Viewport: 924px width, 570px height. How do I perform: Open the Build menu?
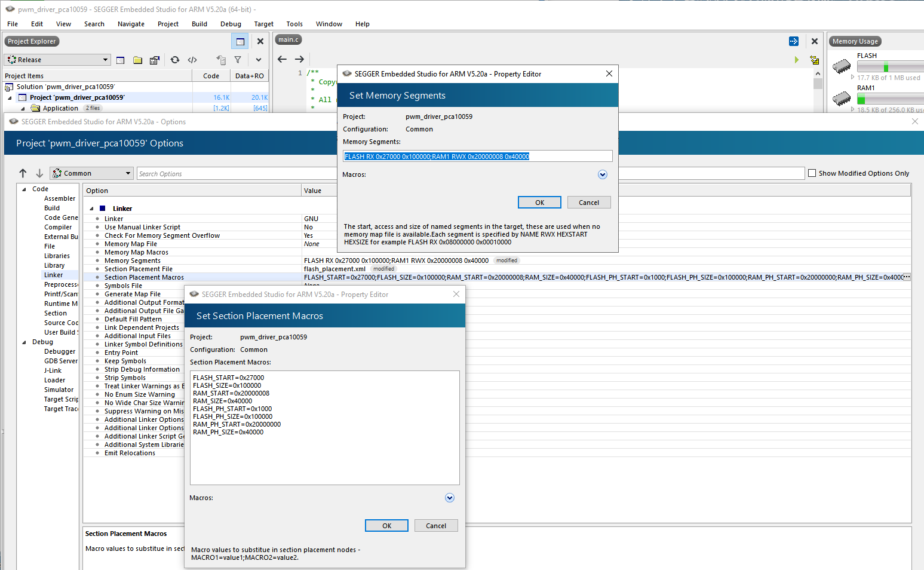(x=199, y=24)
